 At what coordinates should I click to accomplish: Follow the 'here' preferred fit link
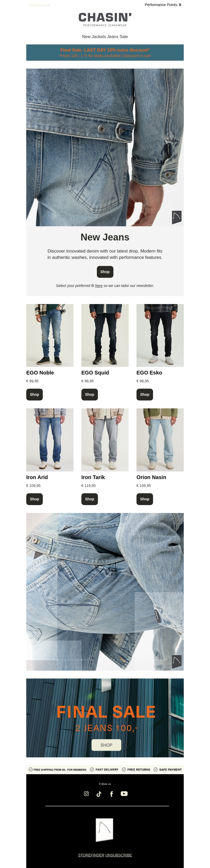point(99,286)
